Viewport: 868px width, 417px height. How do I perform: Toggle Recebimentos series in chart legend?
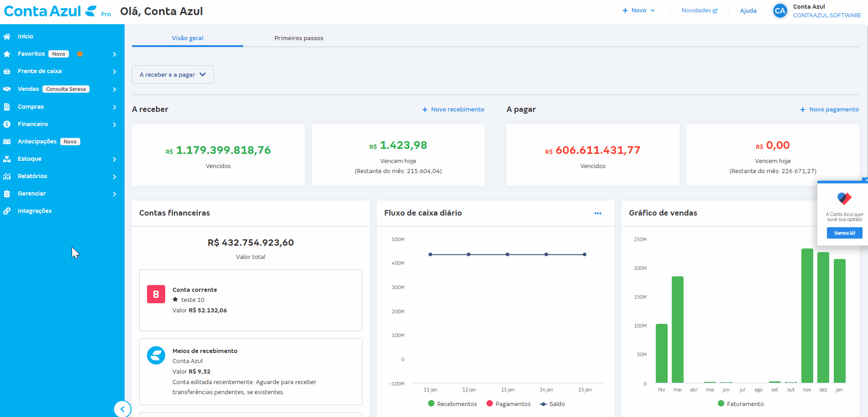pos(452,404)
